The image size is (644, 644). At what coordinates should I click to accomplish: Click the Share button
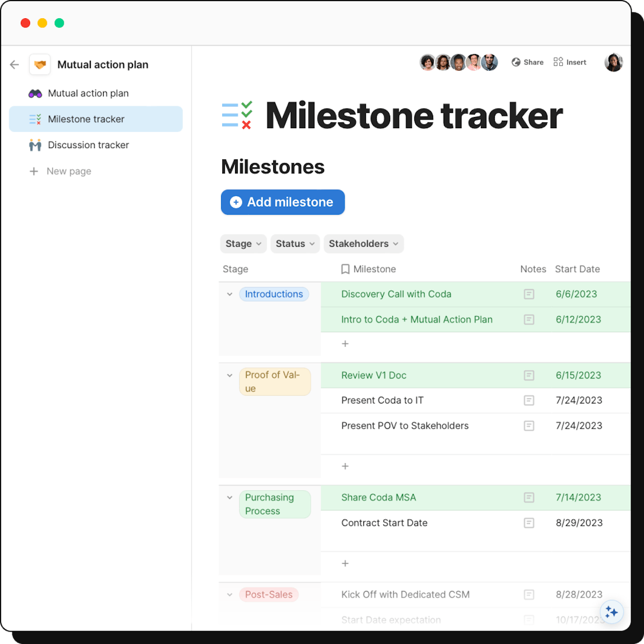click(528, 62)
